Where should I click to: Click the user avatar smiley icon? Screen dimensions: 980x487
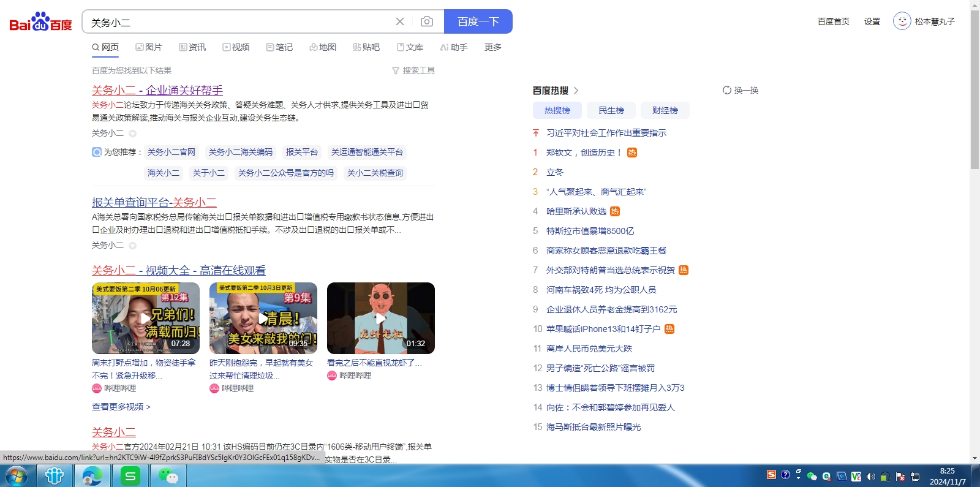click(902, 21)
